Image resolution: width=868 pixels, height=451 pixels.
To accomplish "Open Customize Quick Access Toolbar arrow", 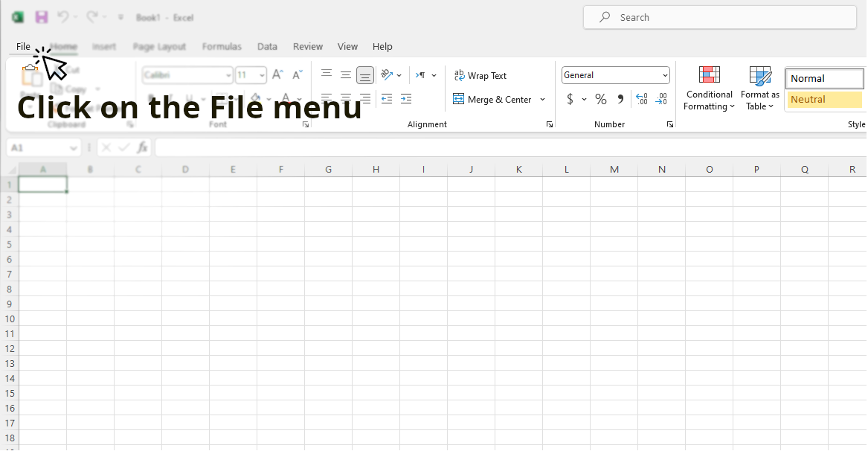I will tap(120, 18).
